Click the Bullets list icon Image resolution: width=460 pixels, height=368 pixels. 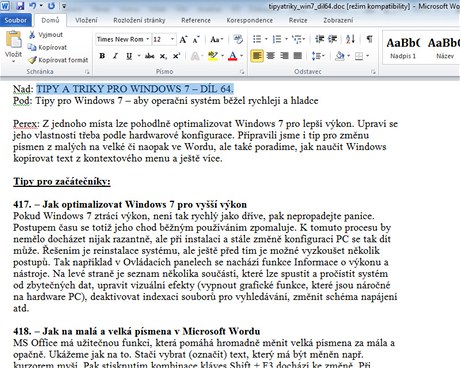257,39
